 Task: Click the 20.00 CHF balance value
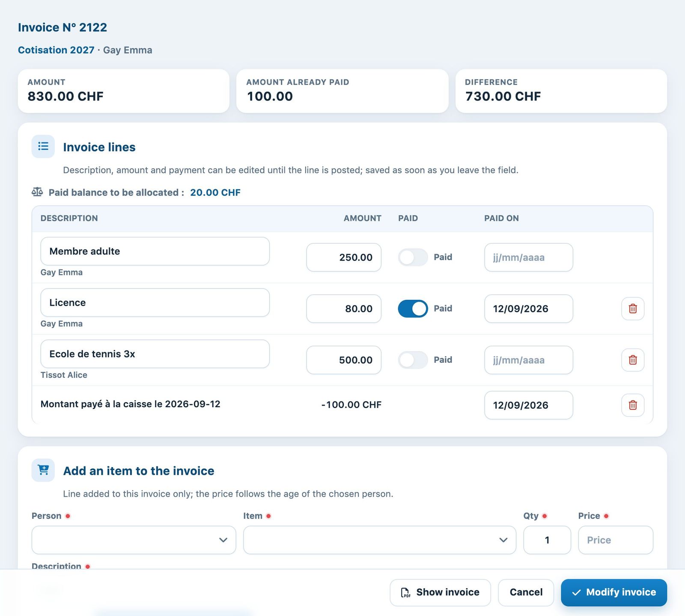click(x=215, y=192)
